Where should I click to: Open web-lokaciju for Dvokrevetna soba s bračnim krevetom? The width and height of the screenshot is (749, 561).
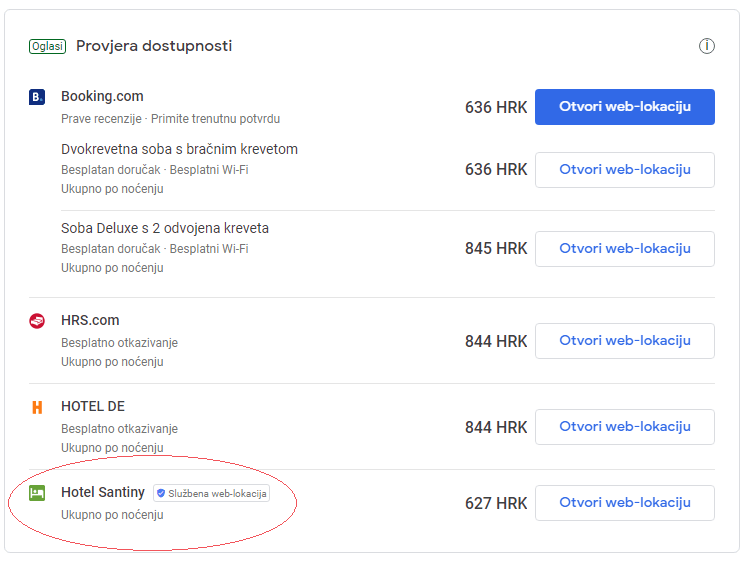(624, 170)
